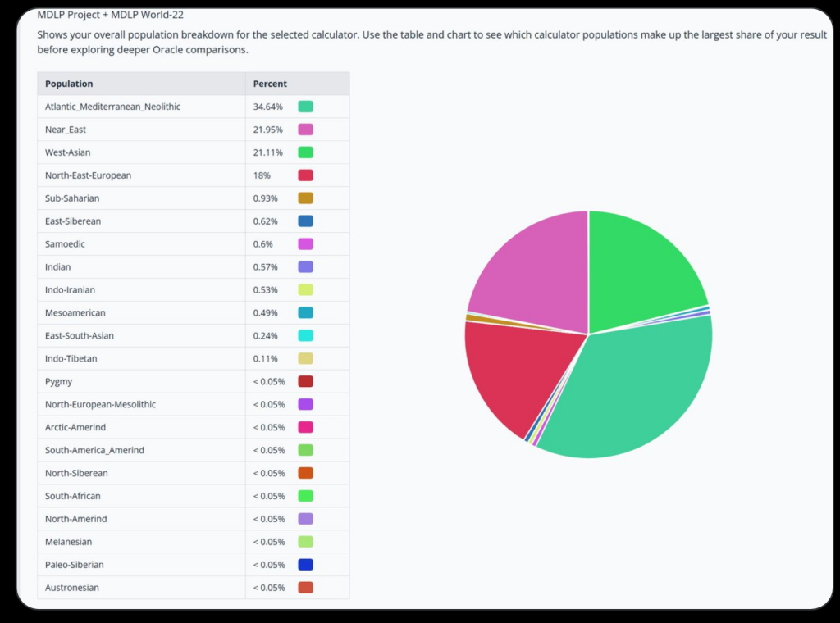Image resolution: width=840 pixels, height=623 pixels.
Task: Click the East-Siberean blue swatch
Action: pyautogui.click(x=305, y=221)
